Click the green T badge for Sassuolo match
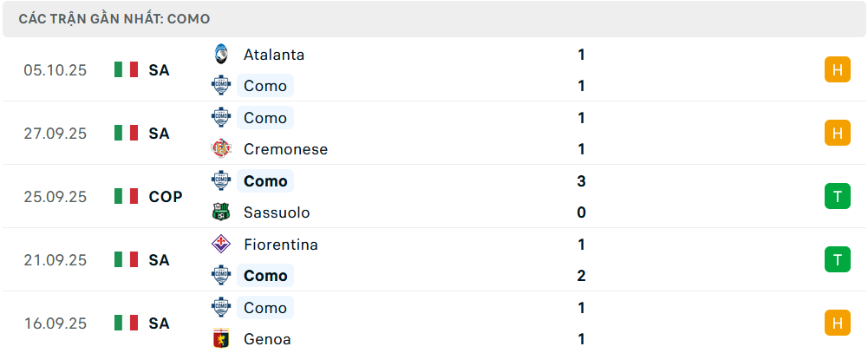 pos(837,197)
